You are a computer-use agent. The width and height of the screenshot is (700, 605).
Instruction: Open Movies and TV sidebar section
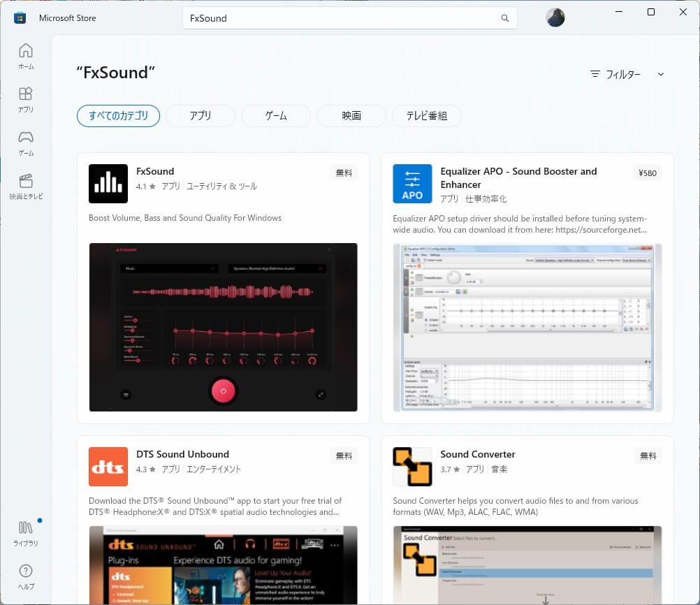(26, 186)
